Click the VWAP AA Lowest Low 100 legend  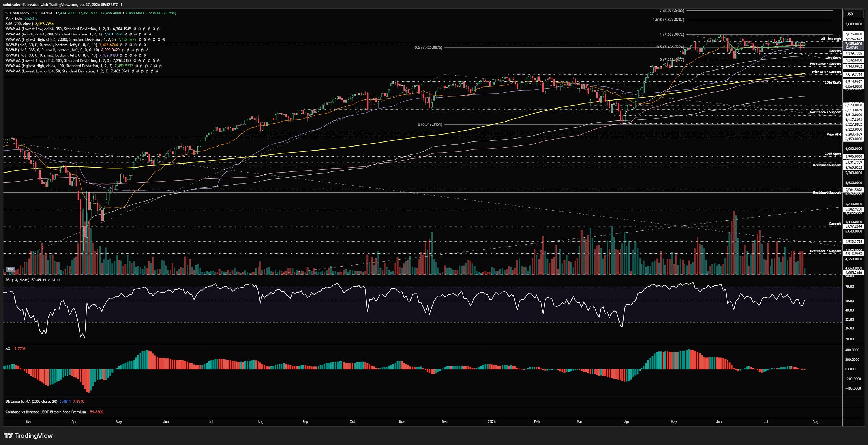(82, 61)
